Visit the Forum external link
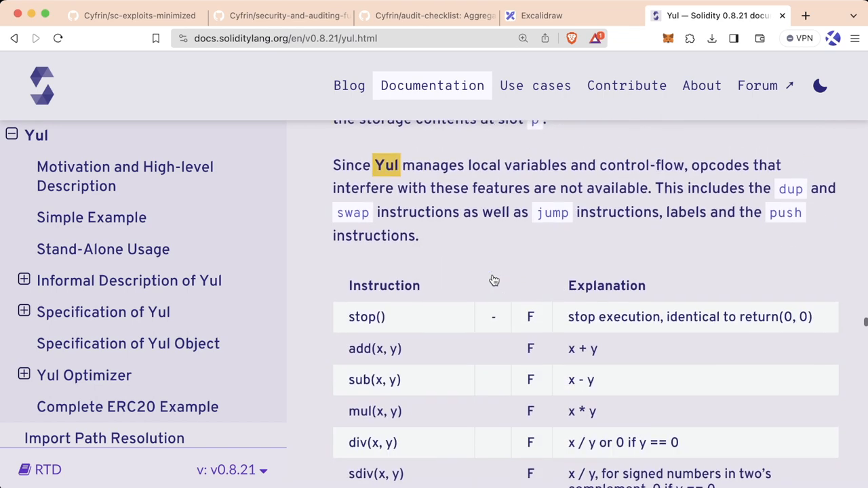 pyautogui.click(x=765, y=85)
